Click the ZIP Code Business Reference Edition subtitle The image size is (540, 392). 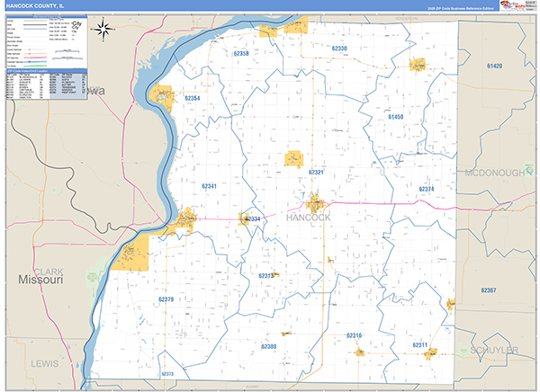pyautogui.click(x=461, y=9)
